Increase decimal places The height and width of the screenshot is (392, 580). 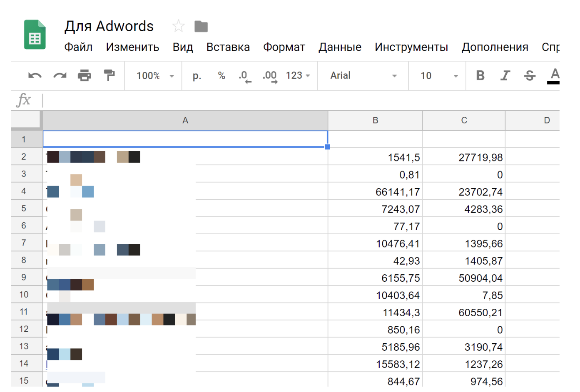270,77
